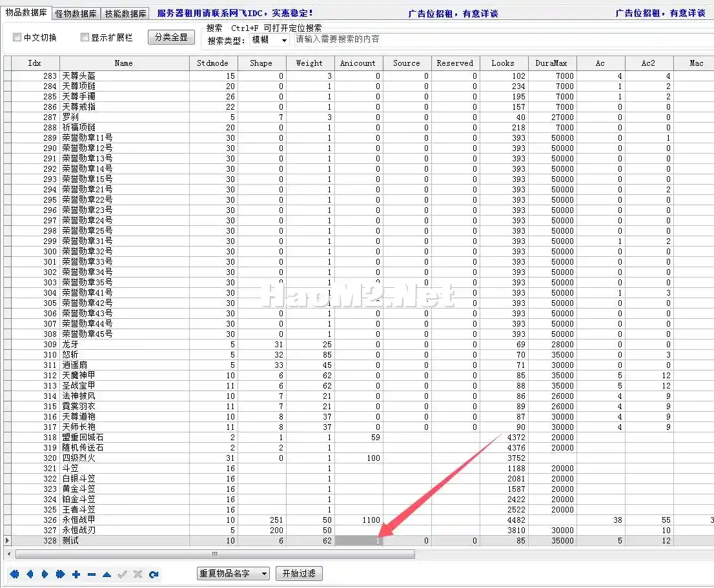Open rightmost 广告位招租 ad link
This screenshot has width=714, height=588.
660,13
